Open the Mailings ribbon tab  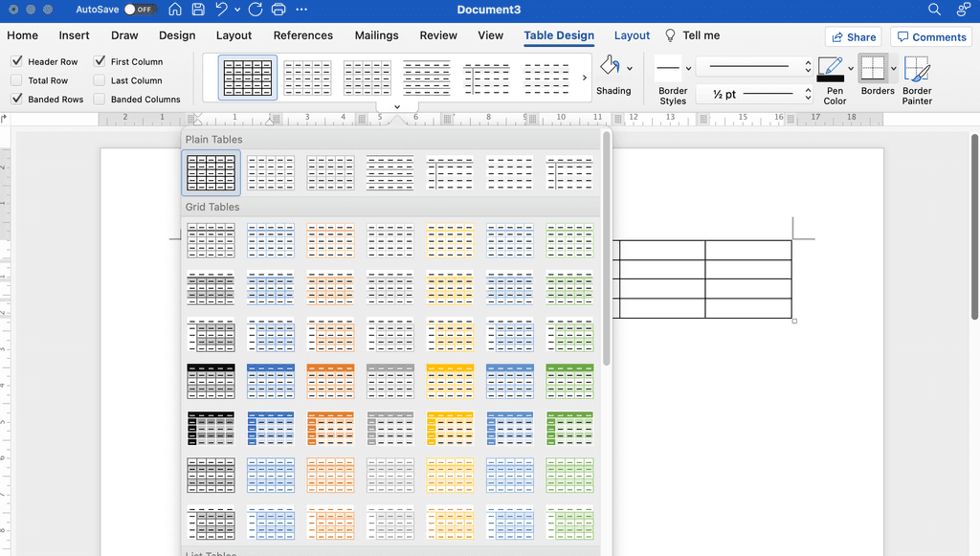[x=376, y=35]
